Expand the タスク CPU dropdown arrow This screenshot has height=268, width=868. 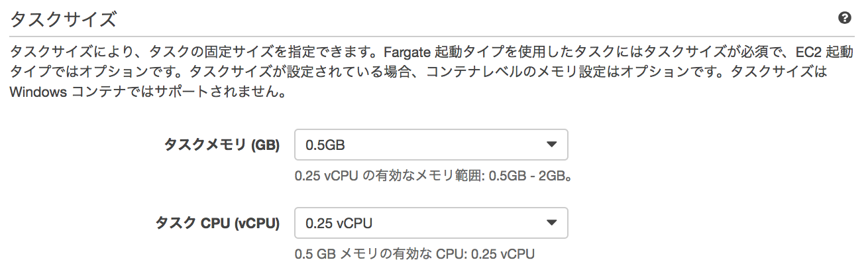551,224
